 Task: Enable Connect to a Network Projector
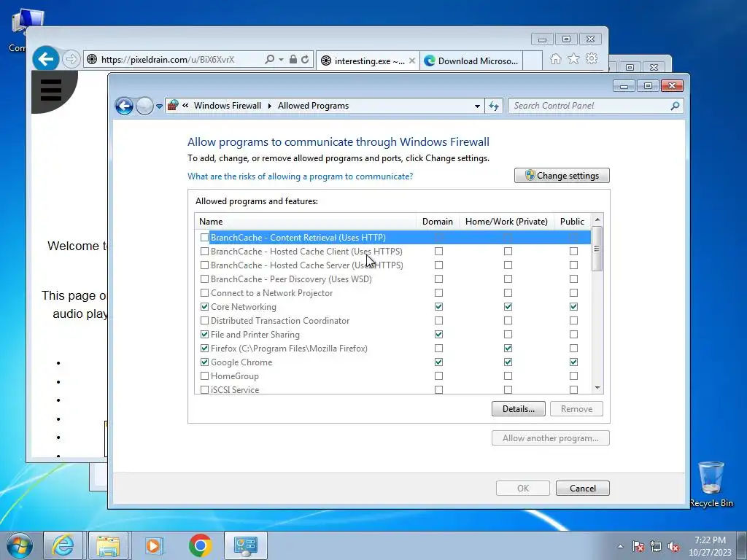point(204,292)
